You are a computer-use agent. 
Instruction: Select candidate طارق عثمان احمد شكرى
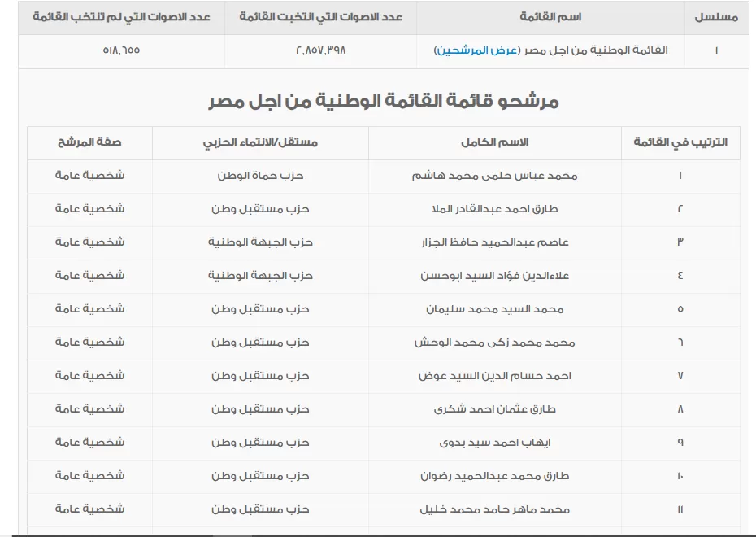[x=494, y=409]
